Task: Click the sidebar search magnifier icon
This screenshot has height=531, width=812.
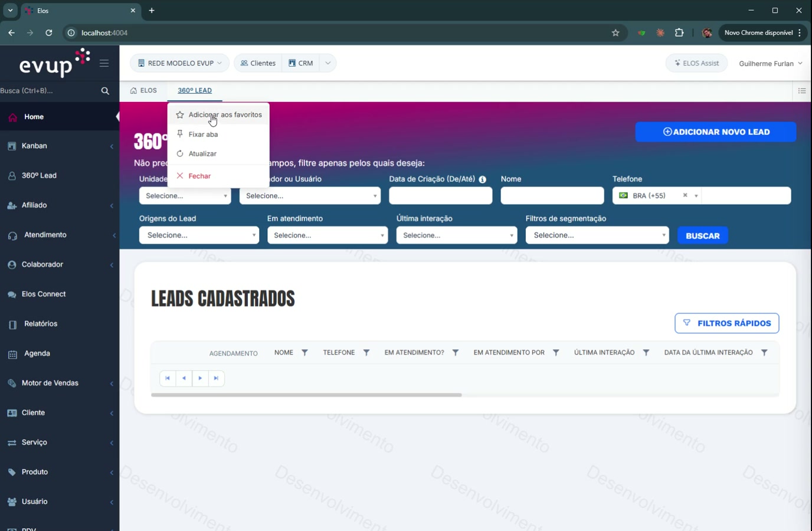Action: coord(105,91)
